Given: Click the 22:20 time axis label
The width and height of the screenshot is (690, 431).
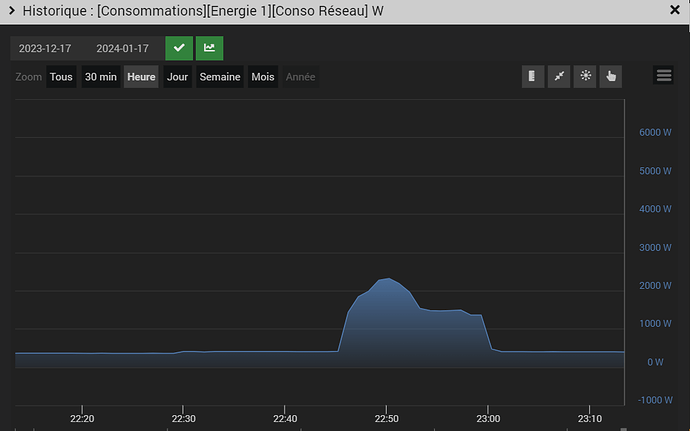Looking at the screenshot, I should pos(82,419).
